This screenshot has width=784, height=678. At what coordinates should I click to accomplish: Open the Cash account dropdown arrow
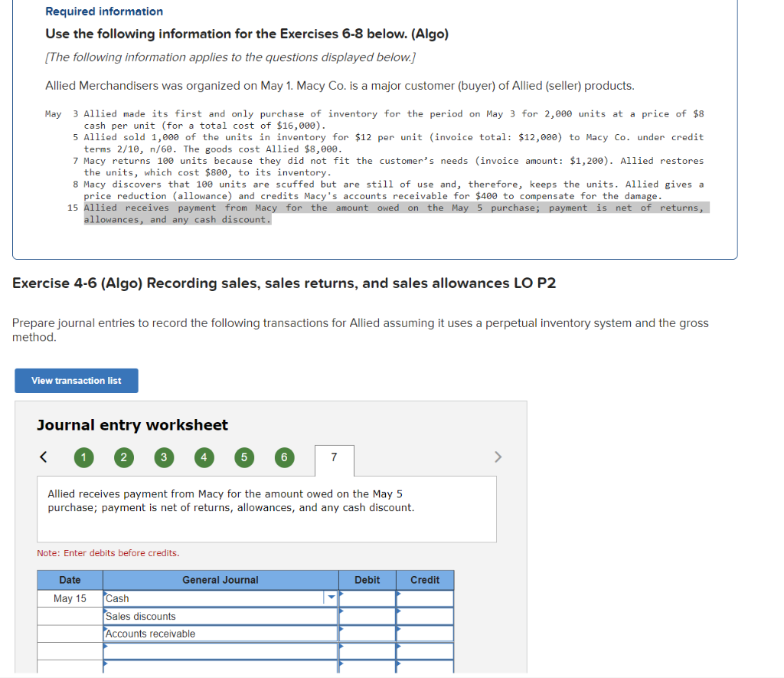coord(331,598)
